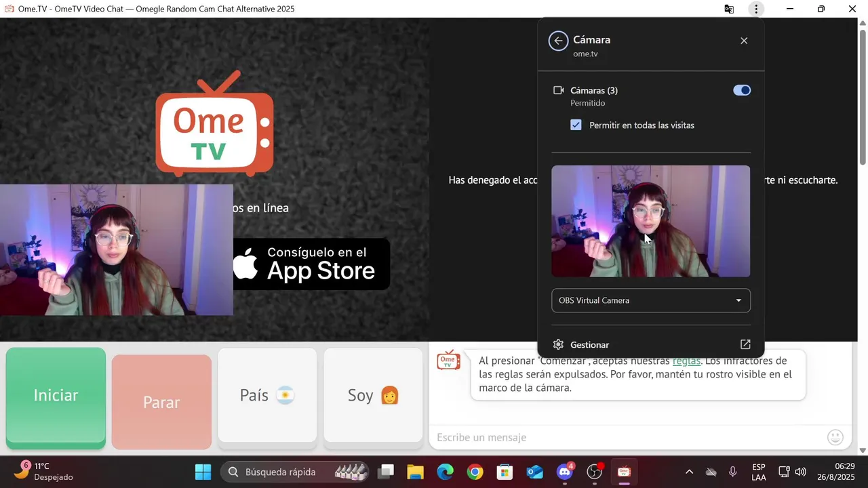
Task: Click the Escribe un mensaje field
Action: point(627,437)
